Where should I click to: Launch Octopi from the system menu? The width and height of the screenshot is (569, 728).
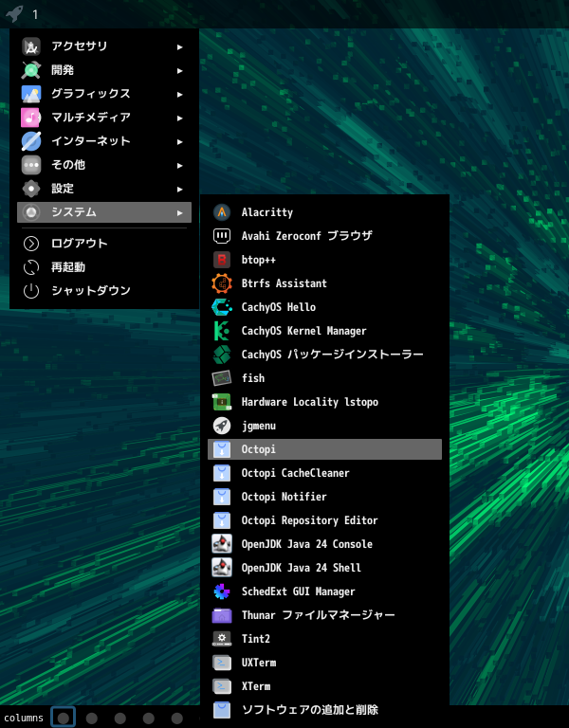point(324,449)
